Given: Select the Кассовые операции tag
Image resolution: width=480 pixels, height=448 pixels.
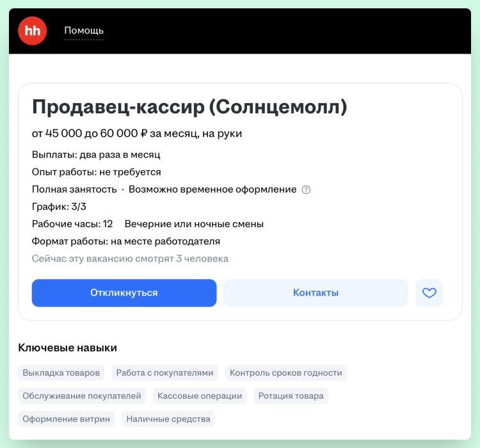Looking at the screenshot, I should tap(200, 396).
